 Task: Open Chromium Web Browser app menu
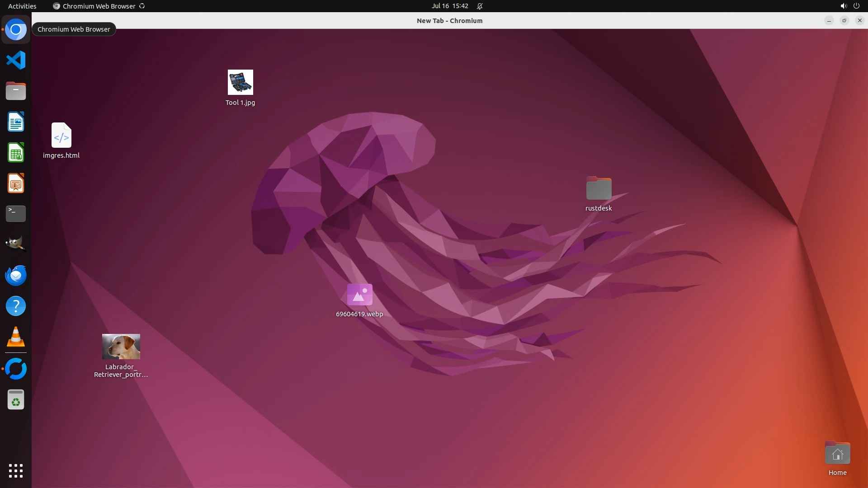99,6
